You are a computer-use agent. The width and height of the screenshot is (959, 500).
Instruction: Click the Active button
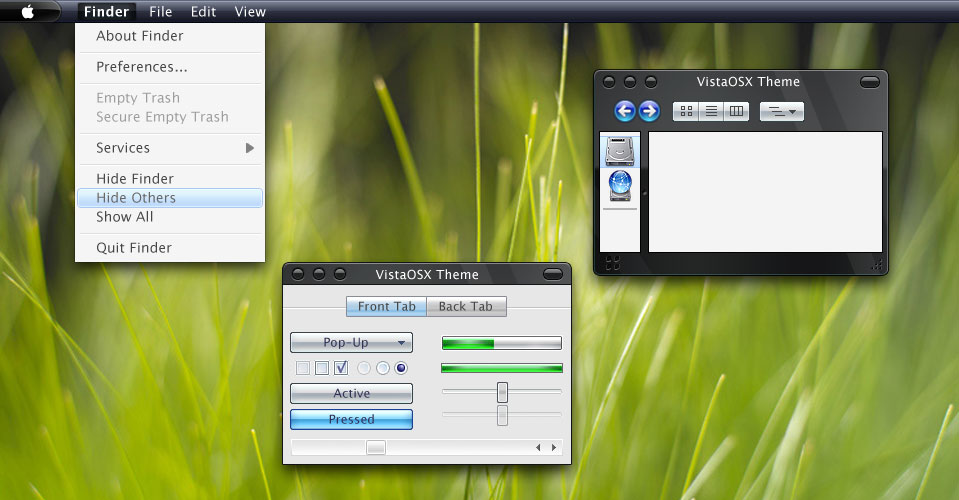click(351, 393)
